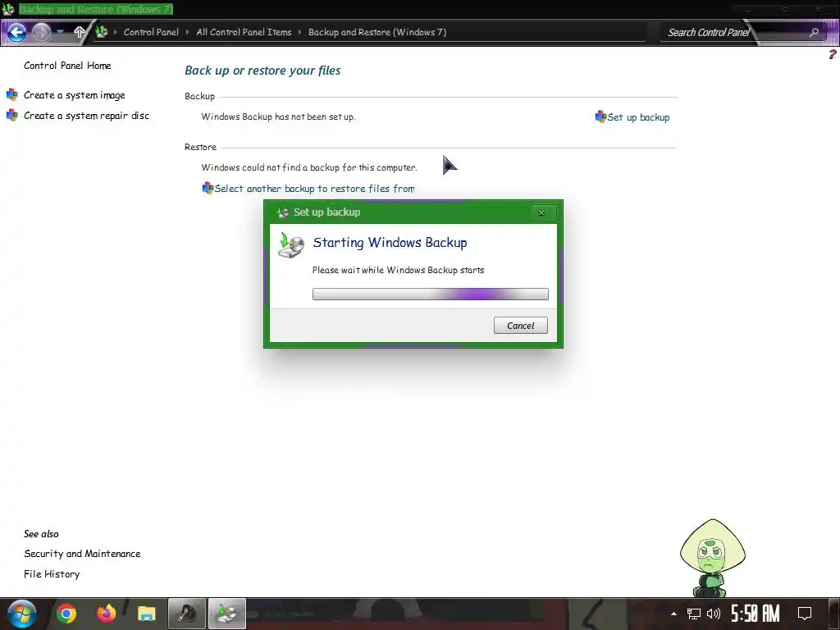Image resolution: width=840 pixels, height=630 pixels.
Task: Open File Explorer from the taskbar
Action: click(x=146, y=614)
